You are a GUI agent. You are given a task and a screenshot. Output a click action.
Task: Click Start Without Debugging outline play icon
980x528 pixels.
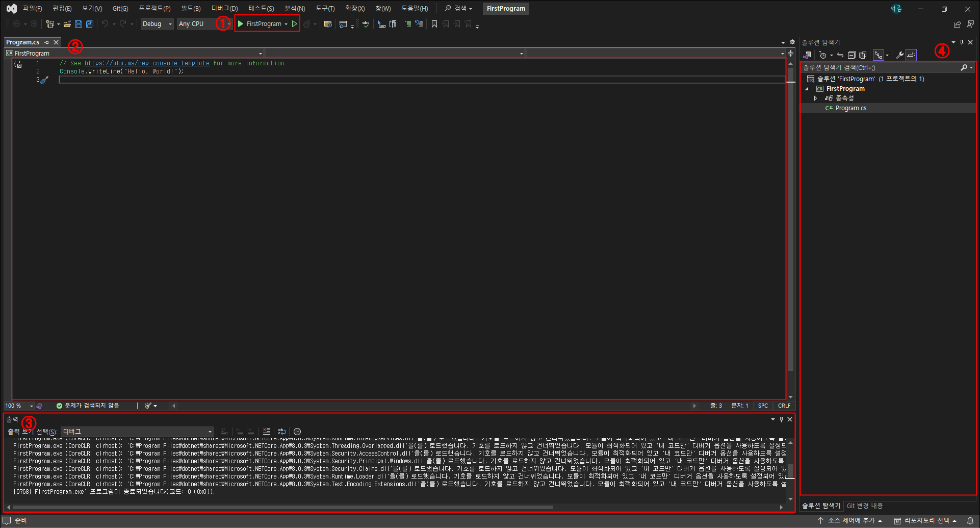[x=294, y=24]
